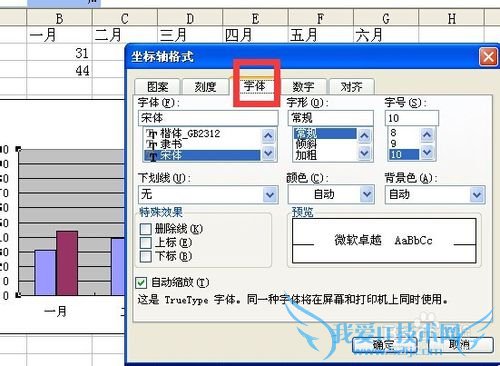
Task: Click the cell containing 44
Action: 59,70
